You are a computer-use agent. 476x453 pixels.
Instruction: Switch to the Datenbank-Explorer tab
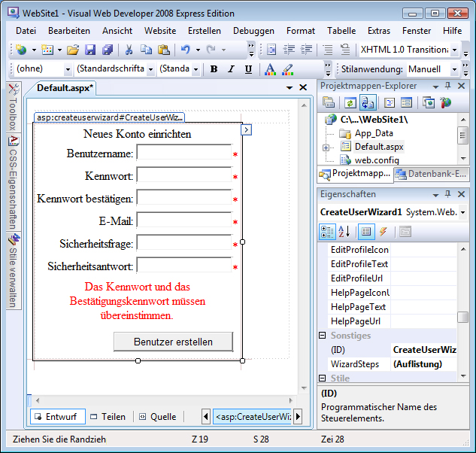point(431,174)
